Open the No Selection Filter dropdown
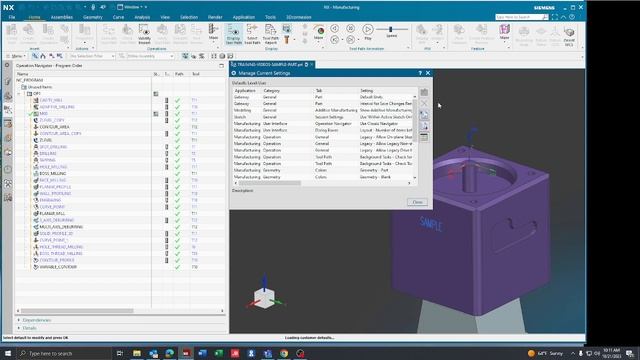Screen dimensions: 640x360 click(92, 56)
